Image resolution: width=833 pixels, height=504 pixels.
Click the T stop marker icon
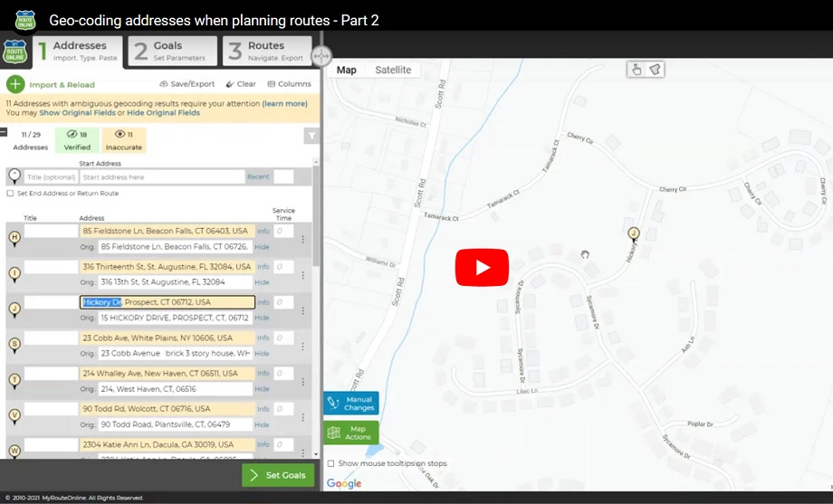[14, 380]
